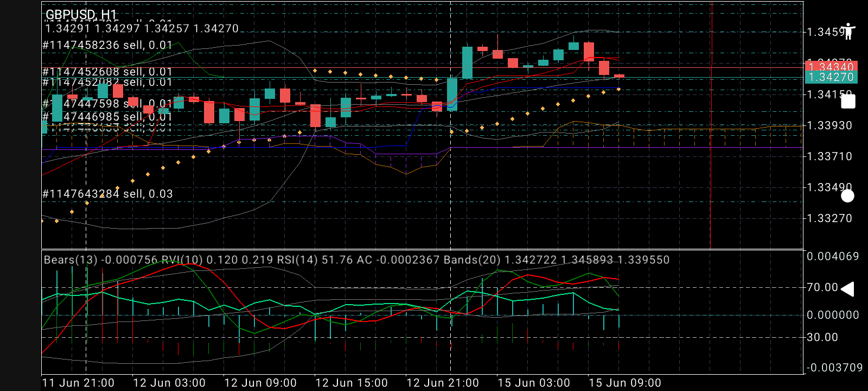The width and height of the screenshot is (868, 391).
Task: Click the 70.00 level label
Action: 822,287
